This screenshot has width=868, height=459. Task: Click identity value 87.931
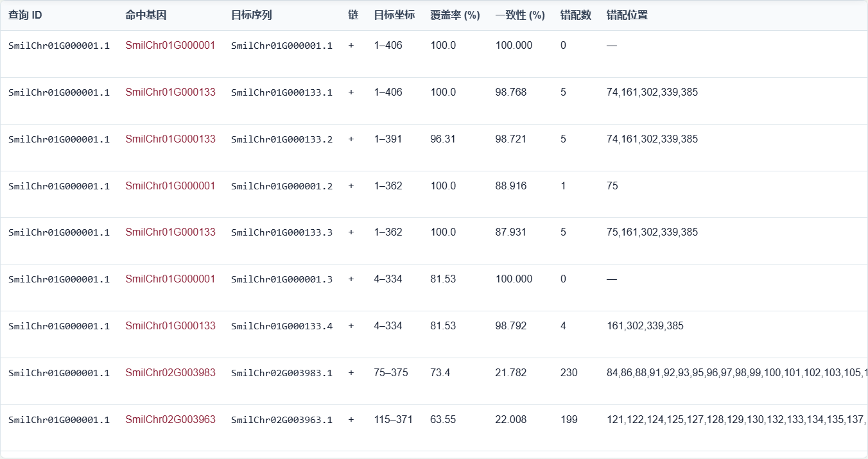coord(511,232)
